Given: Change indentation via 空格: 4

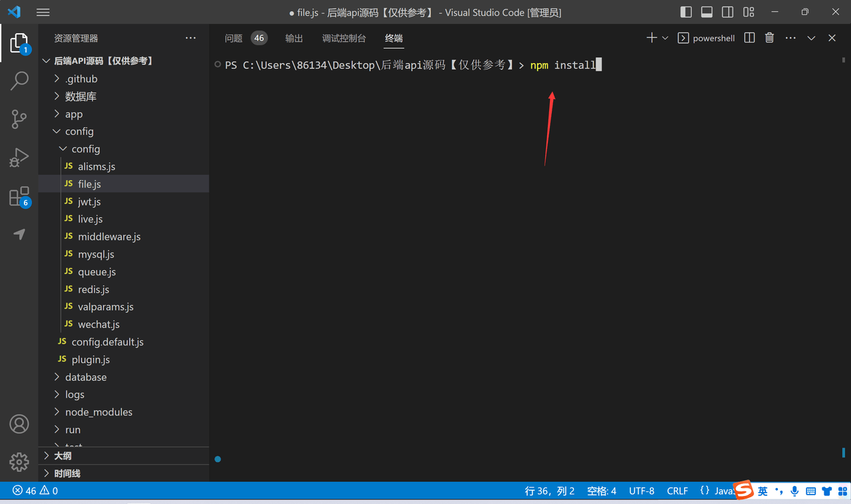Looking at the screenshot, I should tap(602, 491).
